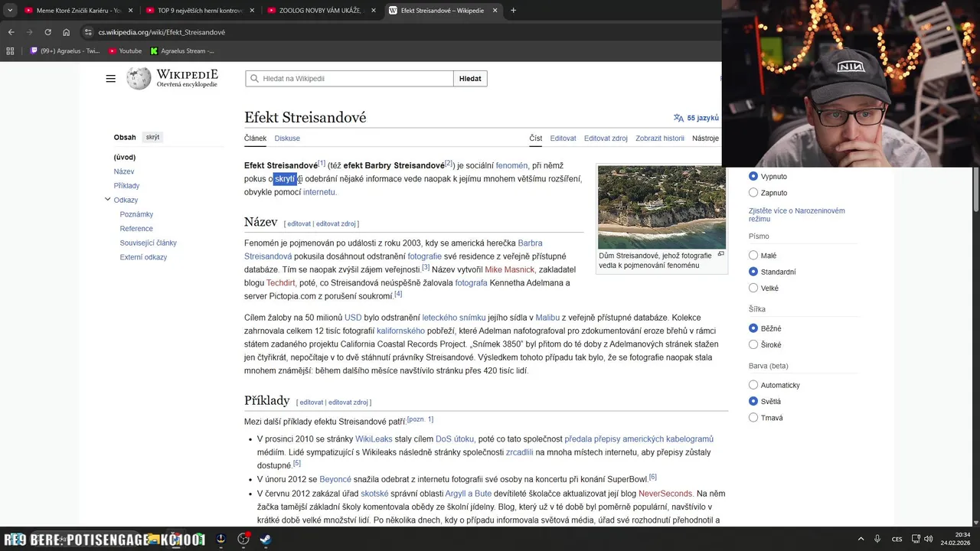Viewport: 980px width, 551px height.
Task: Select Vypnuto birthday mode option
Action: point(753,176)
